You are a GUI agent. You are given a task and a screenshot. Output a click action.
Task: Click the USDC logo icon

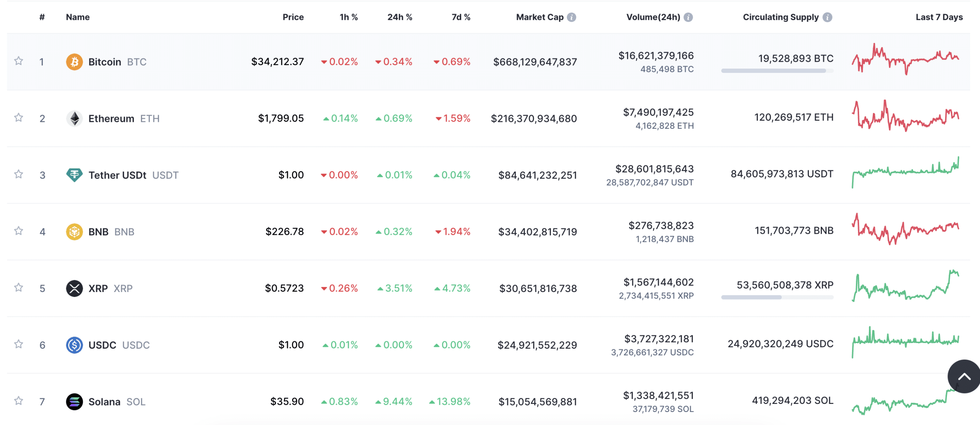(74, 345)
